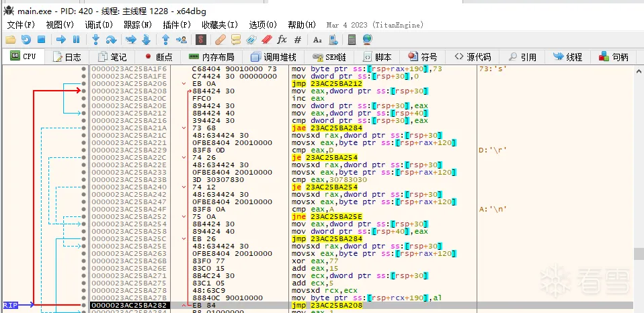The image size is (644, 313).
Task: Click the globe Check for Updates icon
Action: pyautogui.click(x=368, y=40)
